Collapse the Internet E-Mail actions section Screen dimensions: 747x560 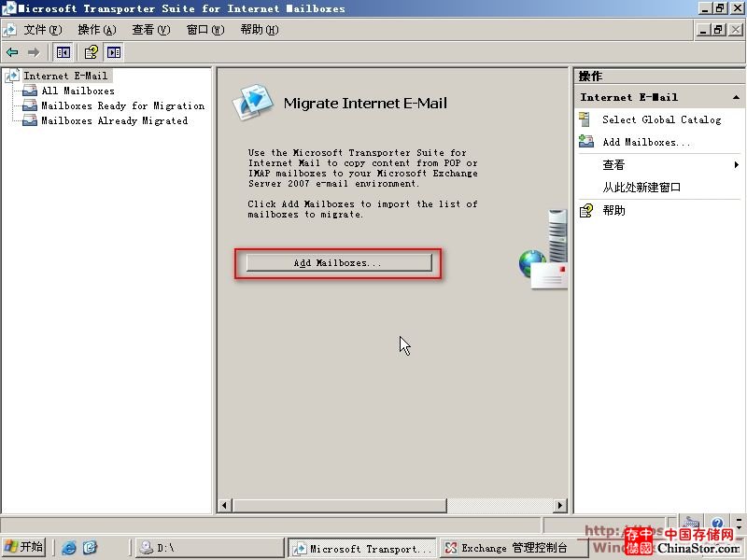click(x=736, y=97)
